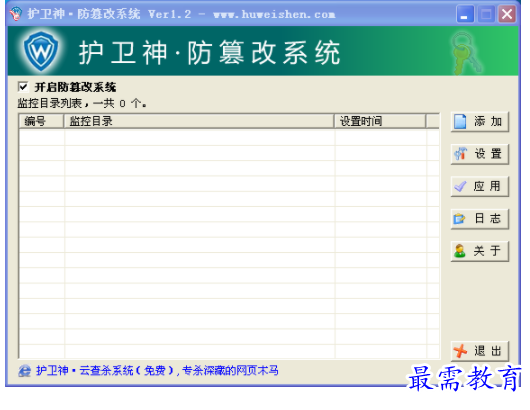Image resolution: width=530 pixels, height=410 pixels.
Task: Click the 设置时间 column header
Action: click(x=380, y=121)
